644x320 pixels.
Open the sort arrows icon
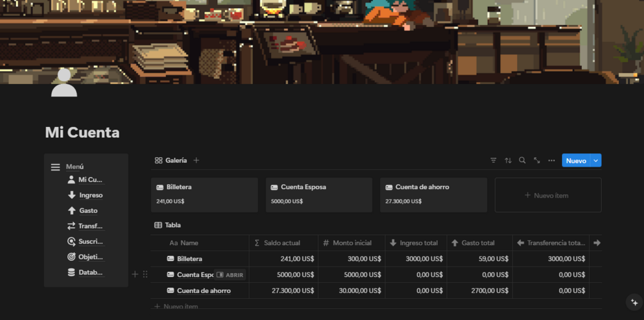(x=508, y=160)
